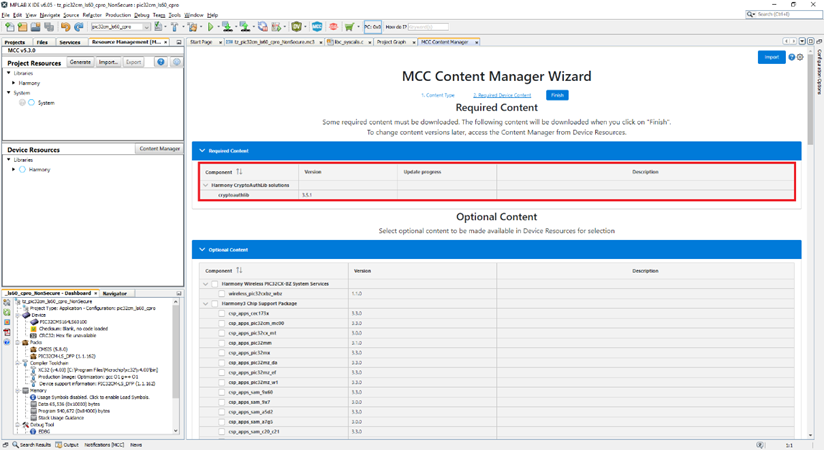This screenshot has width=824, height=450.
Task: Check the csp_apps_sam_9x60 checkbox
Action: [x=222, y=392]
